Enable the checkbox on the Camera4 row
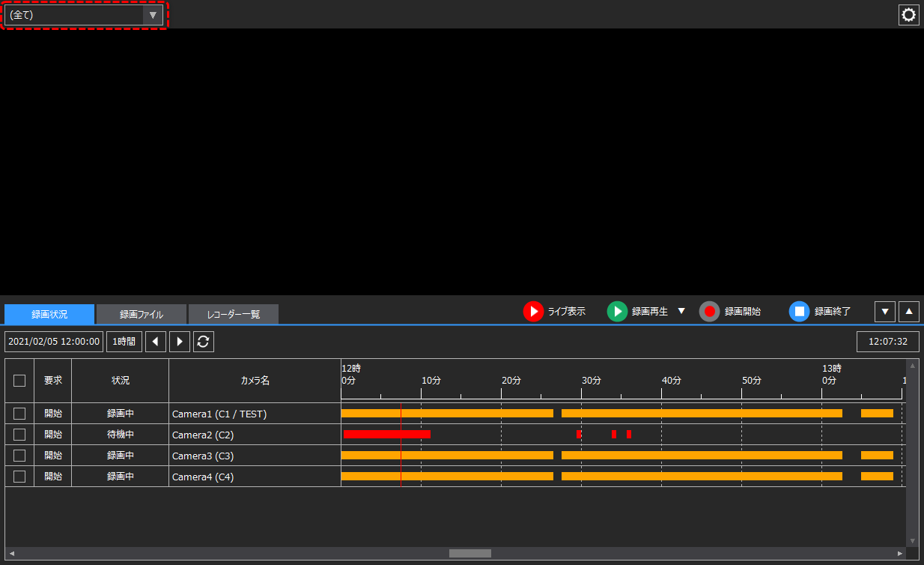Screen dimensions: 924x565 pyautogui.click(x=19, y=476)
